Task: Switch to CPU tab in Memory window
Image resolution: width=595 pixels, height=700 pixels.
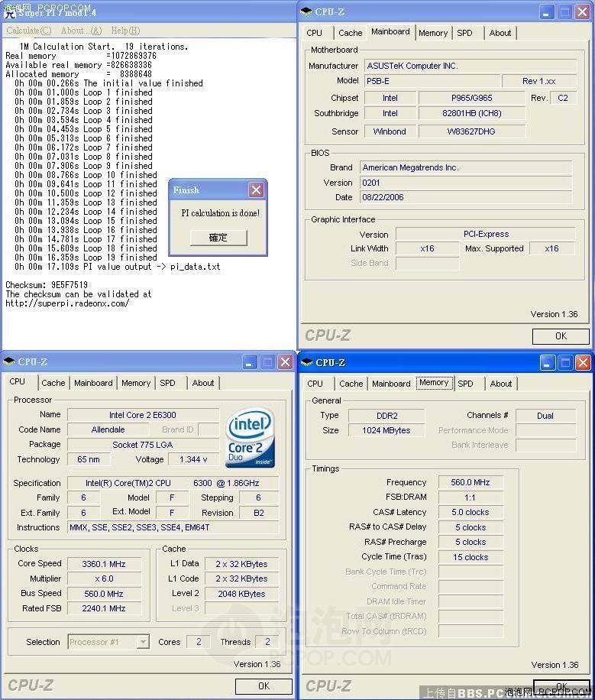Action: tap(315, 384)
